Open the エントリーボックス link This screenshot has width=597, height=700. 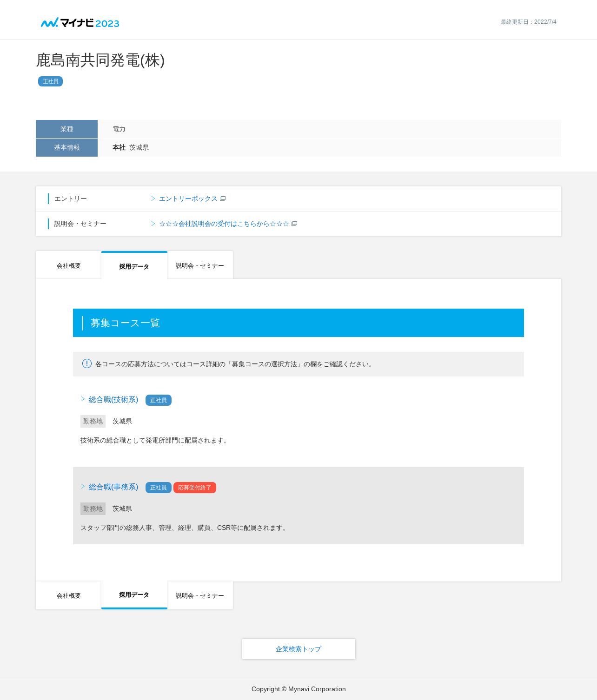tap(188, 198)
